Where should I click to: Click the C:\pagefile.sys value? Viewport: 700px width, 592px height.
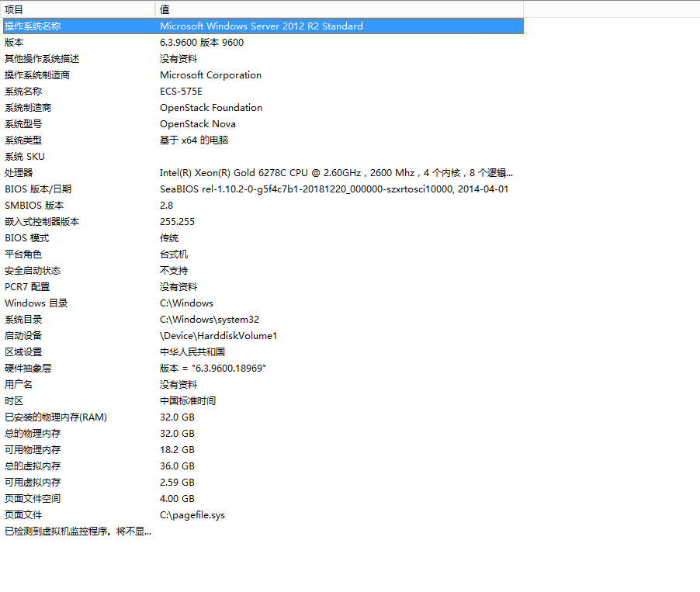192,514
